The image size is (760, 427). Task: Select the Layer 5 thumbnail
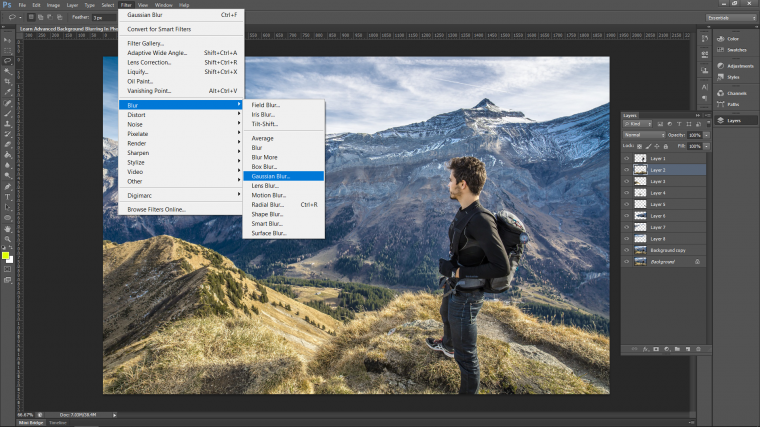pyautogui.click(x=640, y=205)
